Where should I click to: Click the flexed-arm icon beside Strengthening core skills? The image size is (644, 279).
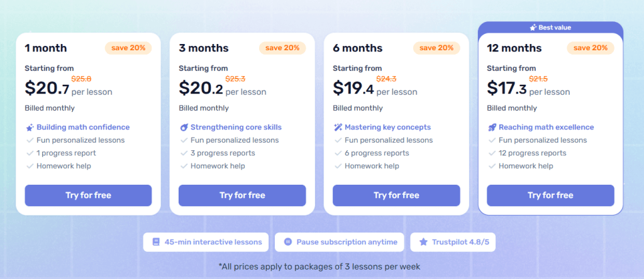(184, 128)
